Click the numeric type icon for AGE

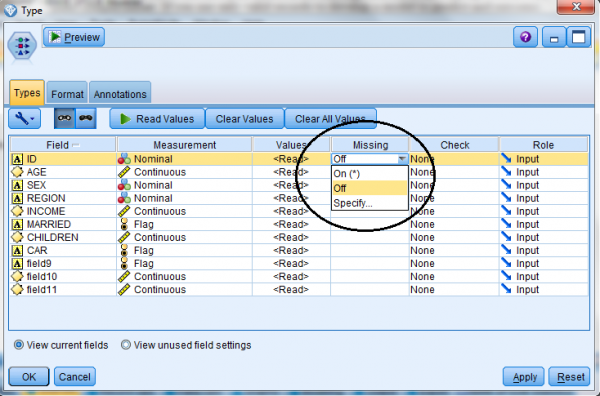pos(17,172)
